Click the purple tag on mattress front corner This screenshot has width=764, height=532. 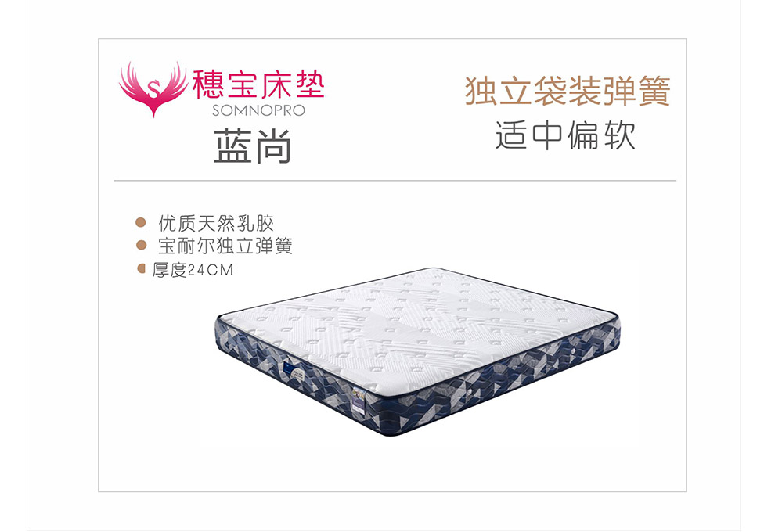point(359,401)
